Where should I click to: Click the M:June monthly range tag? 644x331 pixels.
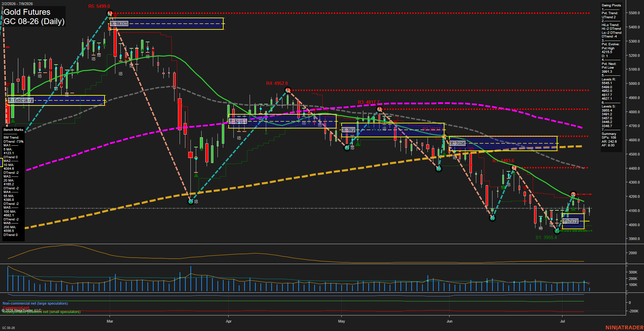458,143
